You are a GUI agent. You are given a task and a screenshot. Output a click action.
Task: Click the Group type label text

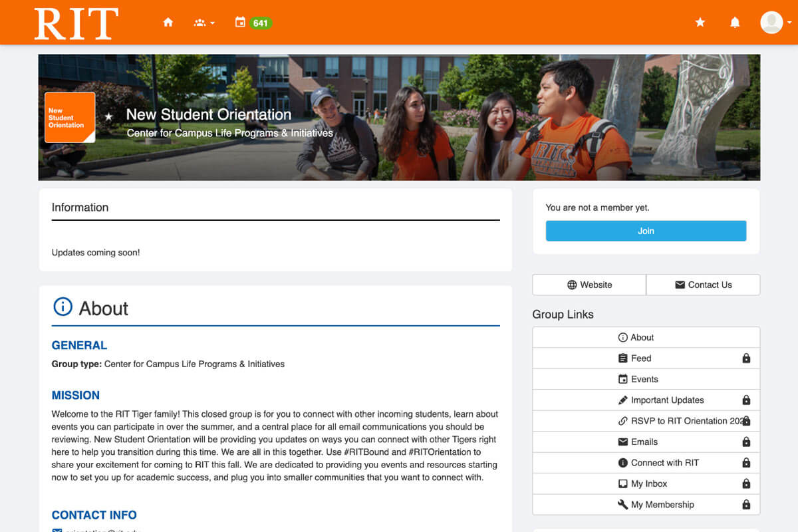click(76, 364)
